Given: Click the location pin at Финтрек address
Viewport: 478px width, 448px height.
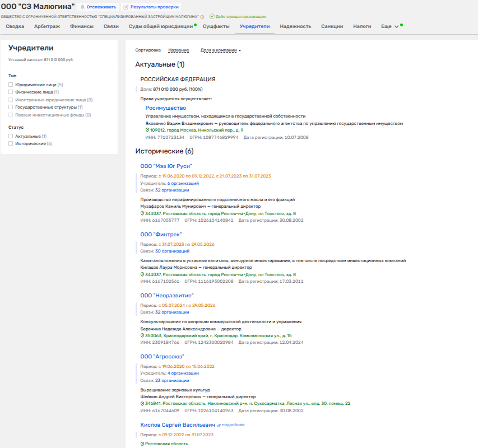Looking at the screenshot, I should point(142,274).
